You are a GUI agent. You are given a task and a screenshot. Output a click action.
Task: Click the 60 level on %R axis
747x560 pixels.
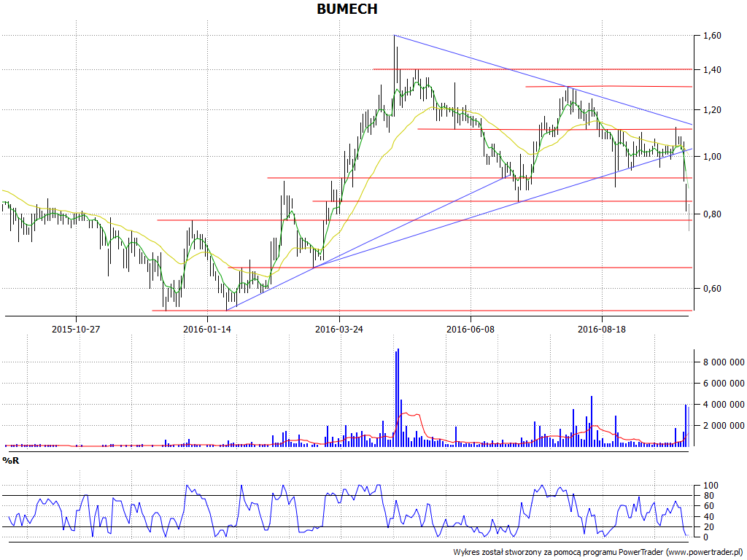[x=708, y=506]
